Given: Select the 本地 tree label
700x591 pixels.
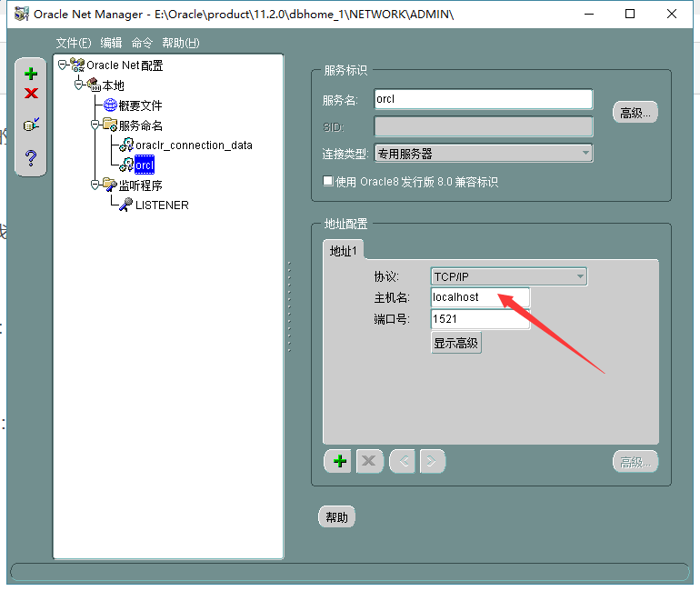Looking at the screenshot, I should [113, 85].
